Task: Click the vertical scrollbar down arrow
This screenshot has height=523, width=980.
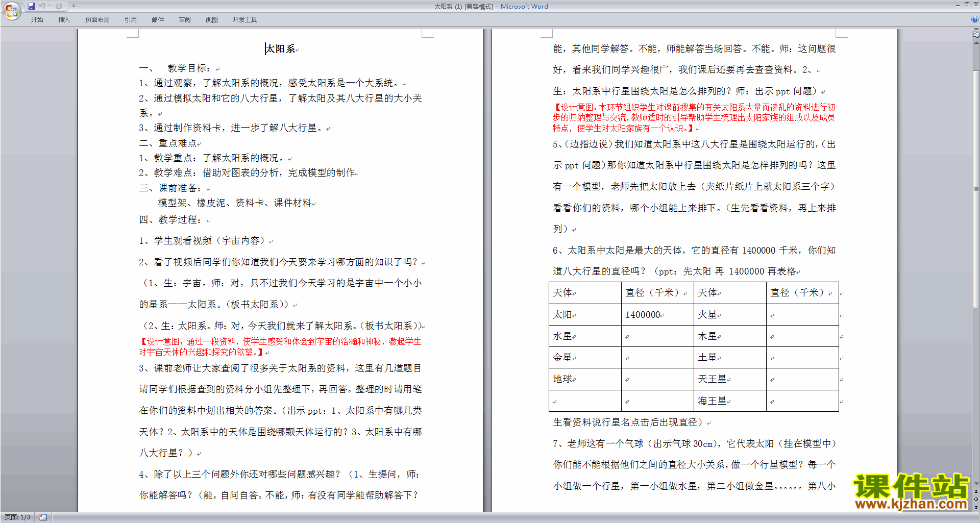Action: 976,484
